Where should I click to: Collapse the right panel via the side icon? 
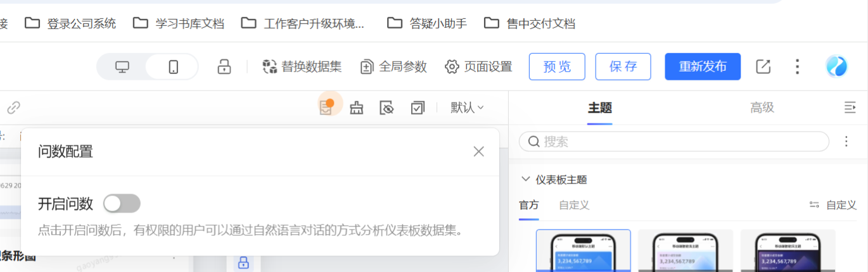coord(850,108)
